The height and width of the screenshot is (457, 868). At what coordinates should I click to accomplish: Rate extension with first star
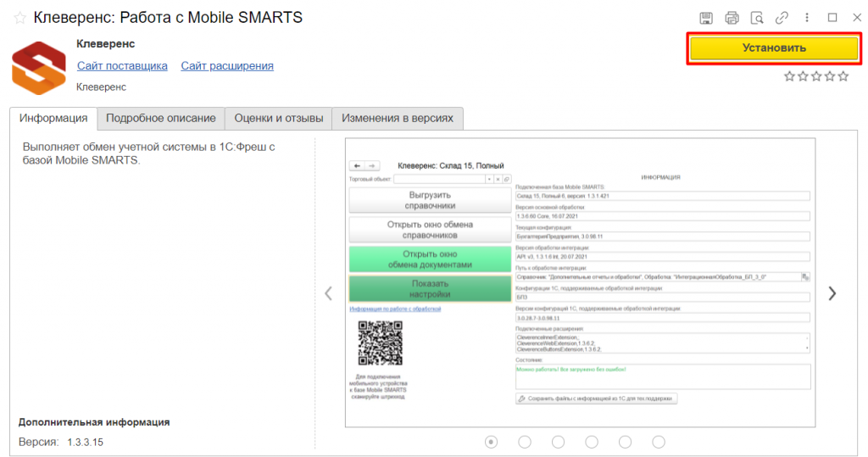coord(789,76)
